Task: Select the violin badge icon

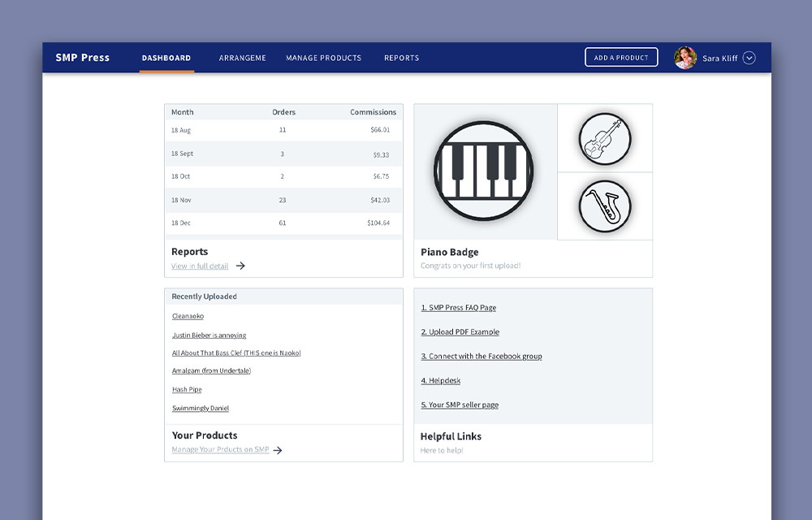Action: pyautogui.click(x=604, y=139)
